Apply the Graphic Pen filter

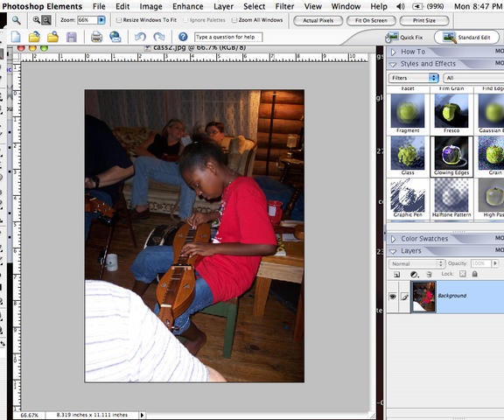pos(408,195)
